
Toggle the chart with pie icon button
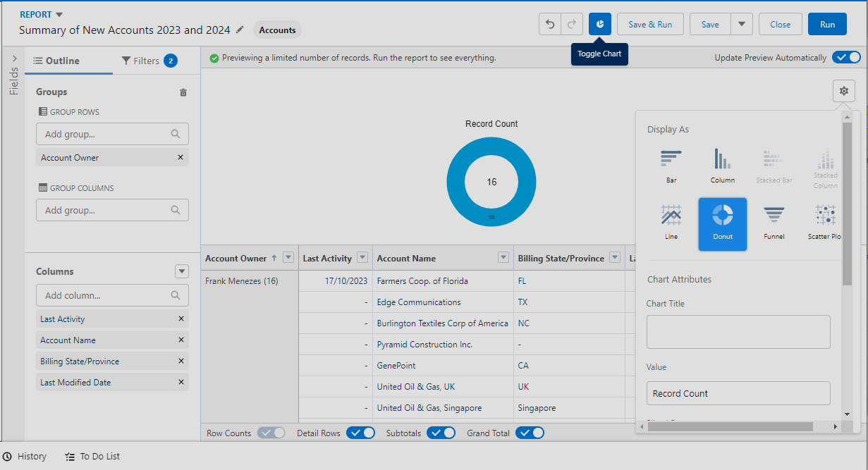coord(600,24)
